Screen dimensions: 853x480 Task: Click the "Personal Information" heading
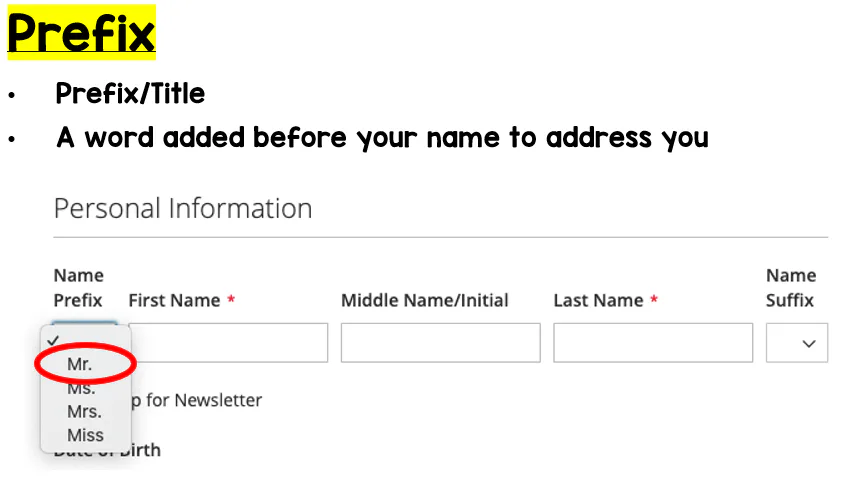(x=183, y=208)
